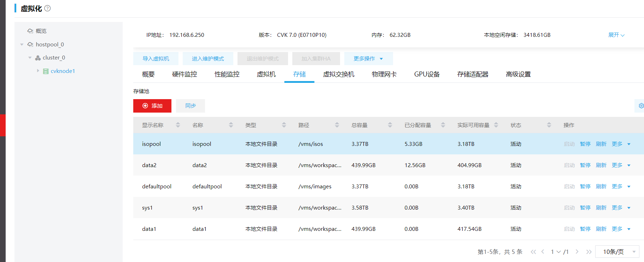Sort table by 实际可用容量 column arrows
Viewport: 644px width, 262px height.
(496, 125)
